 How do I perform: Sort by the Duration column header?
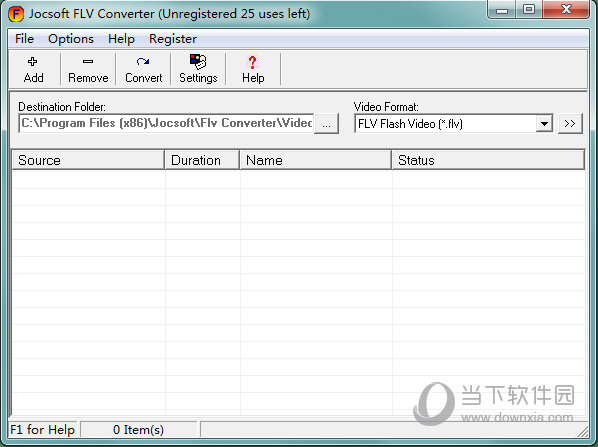point(202,160)
